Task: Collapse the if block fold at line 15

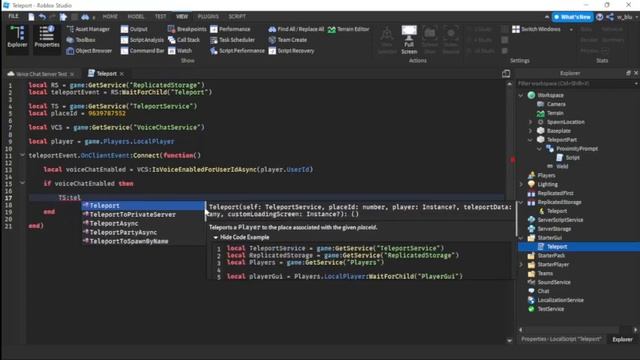Action: [x=22, y=183]
